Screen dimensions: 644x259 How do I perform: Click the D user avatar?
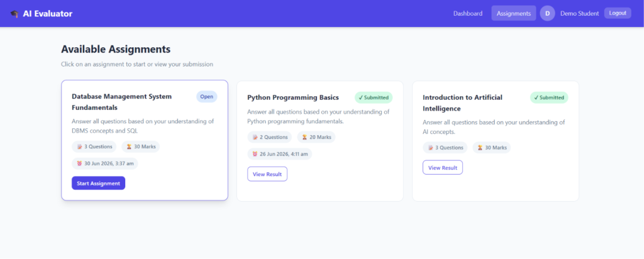(548, 13)
